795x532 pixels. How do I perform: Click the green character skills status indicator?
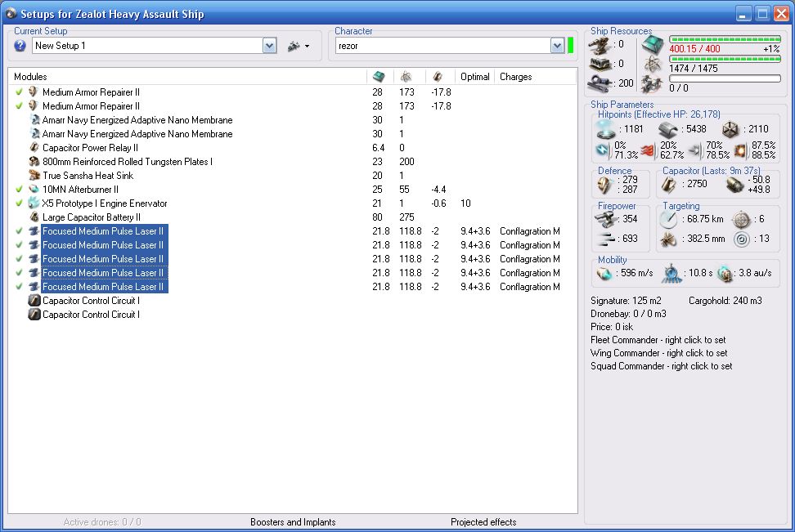click(570, 46)
